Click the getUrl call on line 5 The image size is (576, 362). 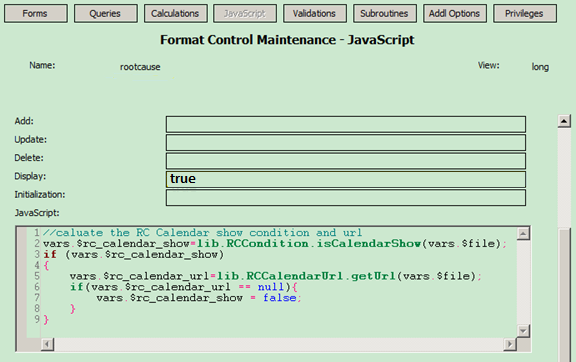(x=373, y=276)
